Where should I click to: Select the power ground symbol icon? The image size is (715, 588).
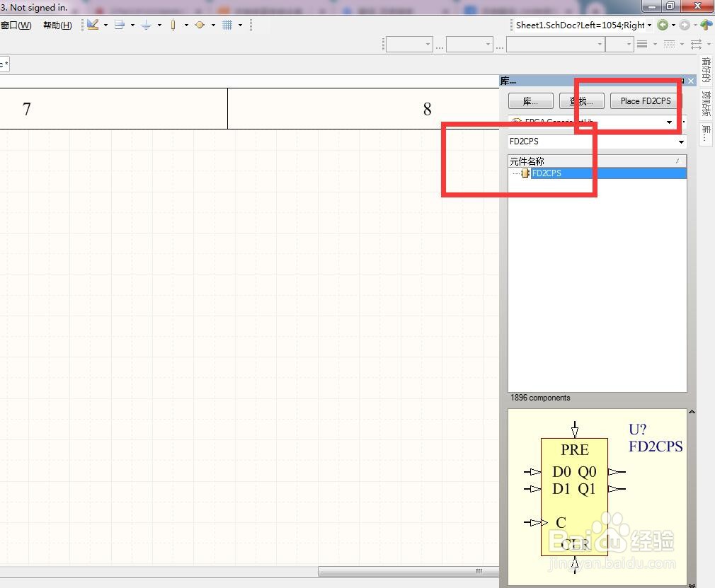[x=147, y=25]
